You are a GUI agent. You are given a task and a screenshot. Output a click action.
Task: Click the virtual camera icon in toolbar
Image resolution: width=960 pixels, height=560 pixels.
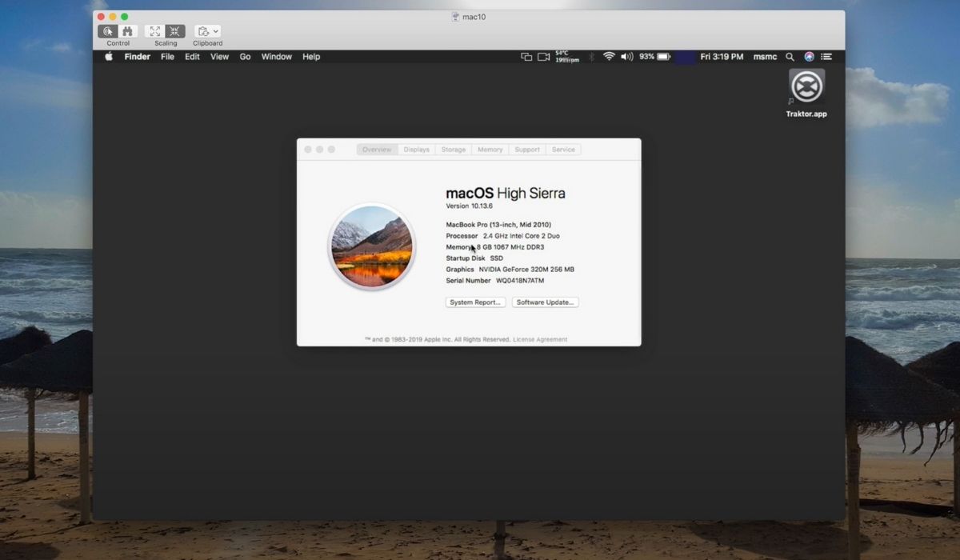[544, 57]
